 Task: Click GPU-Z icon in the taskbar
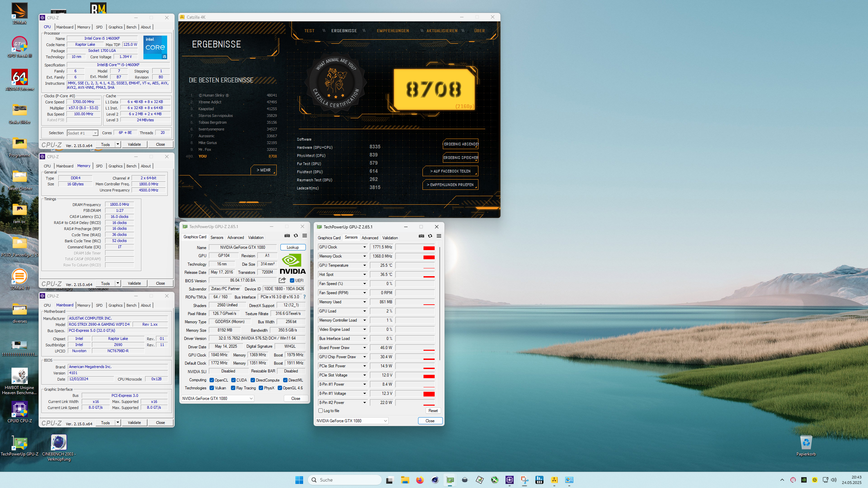pos(450,480)
